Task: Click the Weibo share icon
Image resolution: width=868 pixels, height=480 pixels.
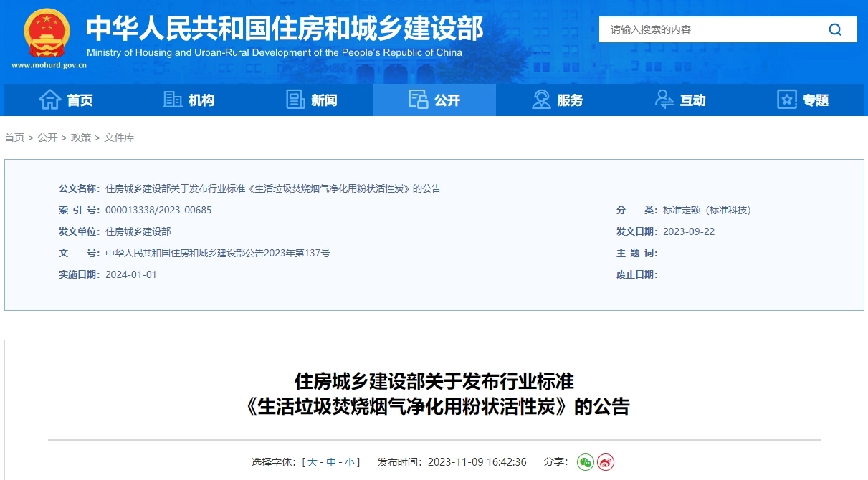Action: 604,463
